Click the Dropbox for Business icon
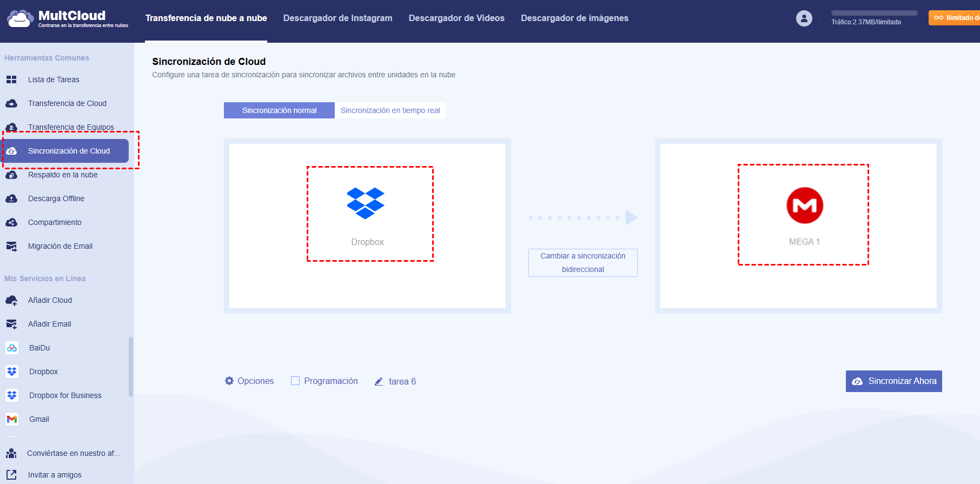The width and height of the screenshot is (980, 484). click(x=12, y=395)
